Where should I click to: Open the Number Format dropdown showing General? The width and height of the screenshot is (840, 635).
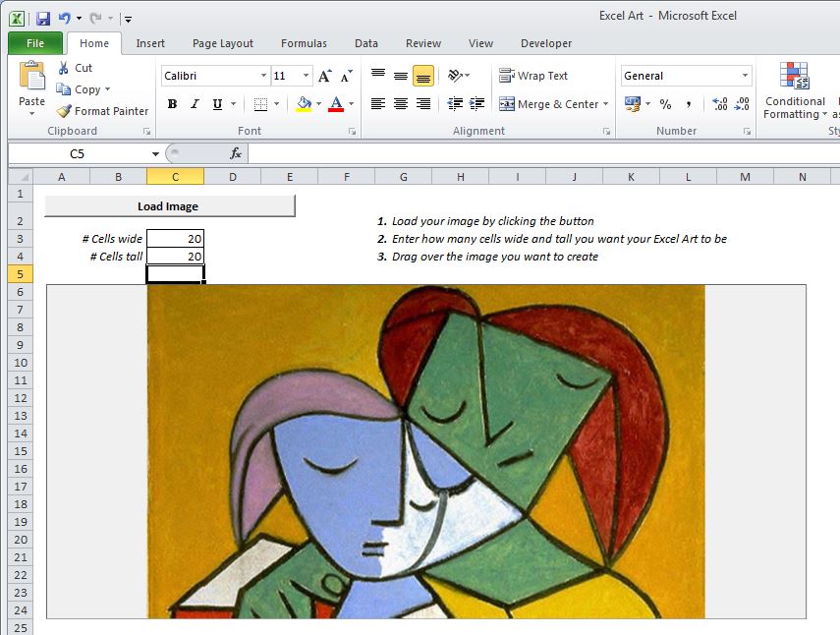tap(685, 76)
